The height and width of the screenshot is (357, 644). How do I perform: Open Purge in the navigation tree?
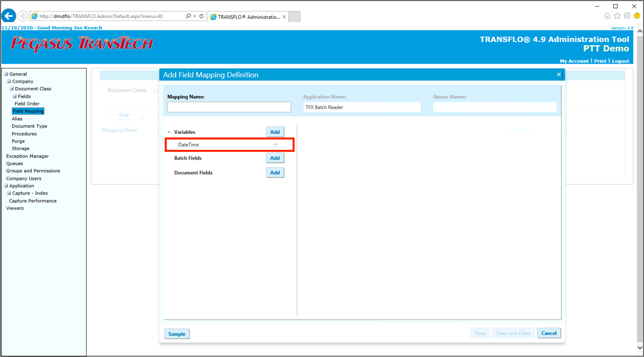pyautogui.click(x=18, y=141)
